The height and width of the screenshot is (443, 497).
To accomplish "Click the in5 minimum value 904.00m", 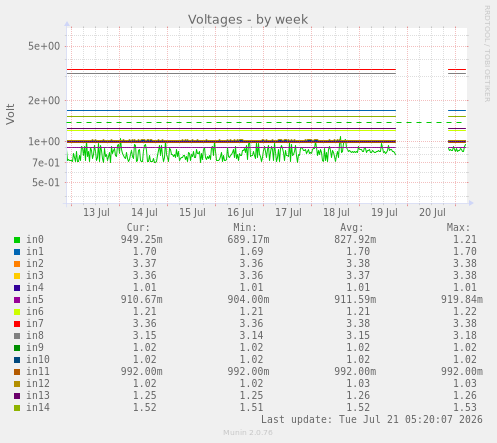I will [248, 300].
